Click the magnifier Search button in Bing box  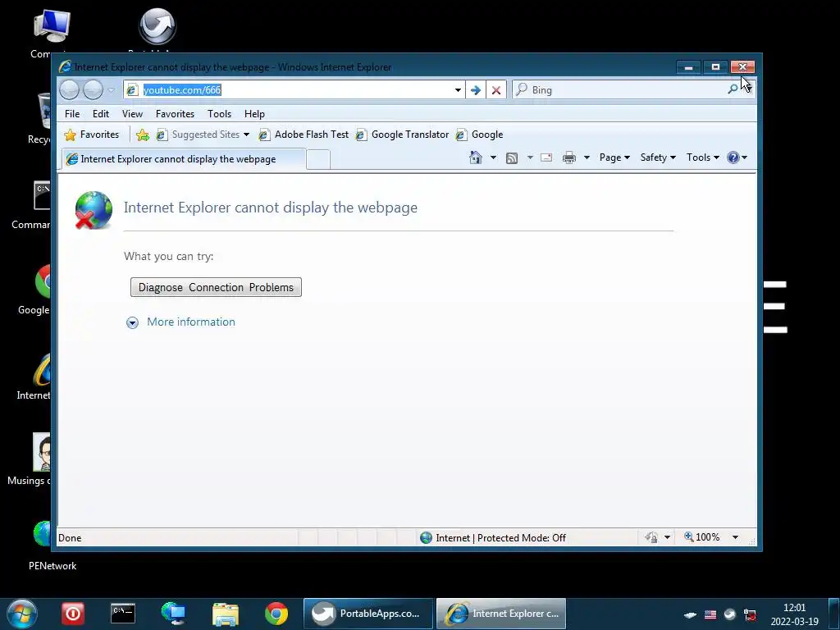[x=733, y=89]
